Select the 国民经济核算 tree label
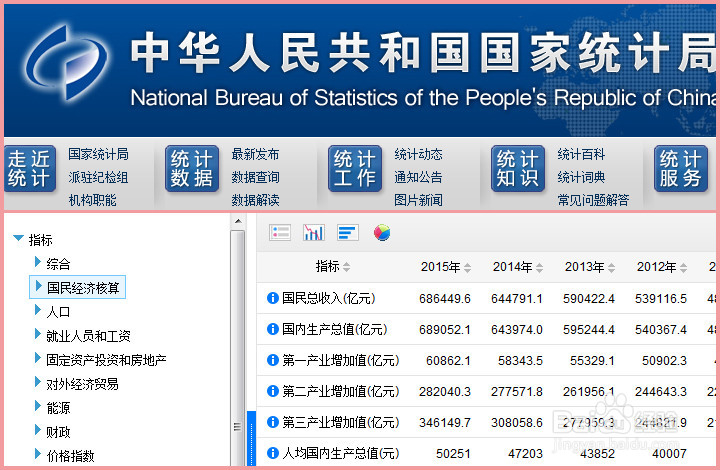Image resolution: width=720 pixels, height=470 pixels. point(83,288)
